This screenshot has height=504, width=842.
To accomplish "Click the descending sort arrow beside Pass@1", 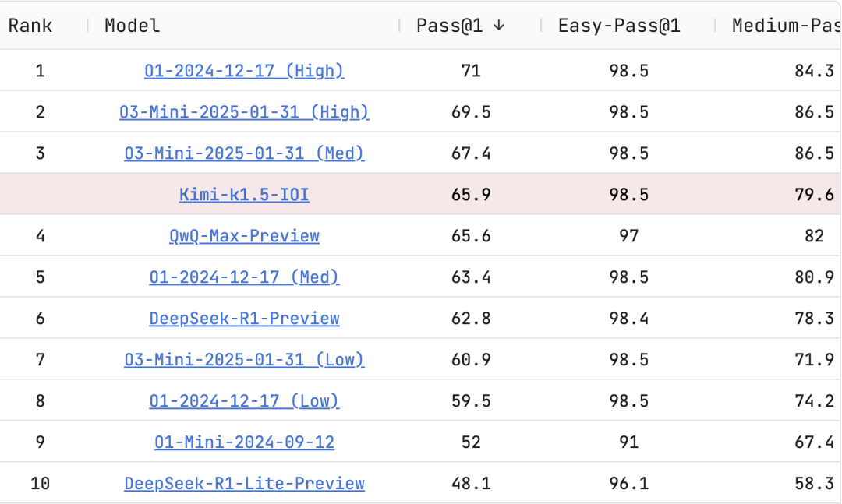I will click(x=499, y=26).
